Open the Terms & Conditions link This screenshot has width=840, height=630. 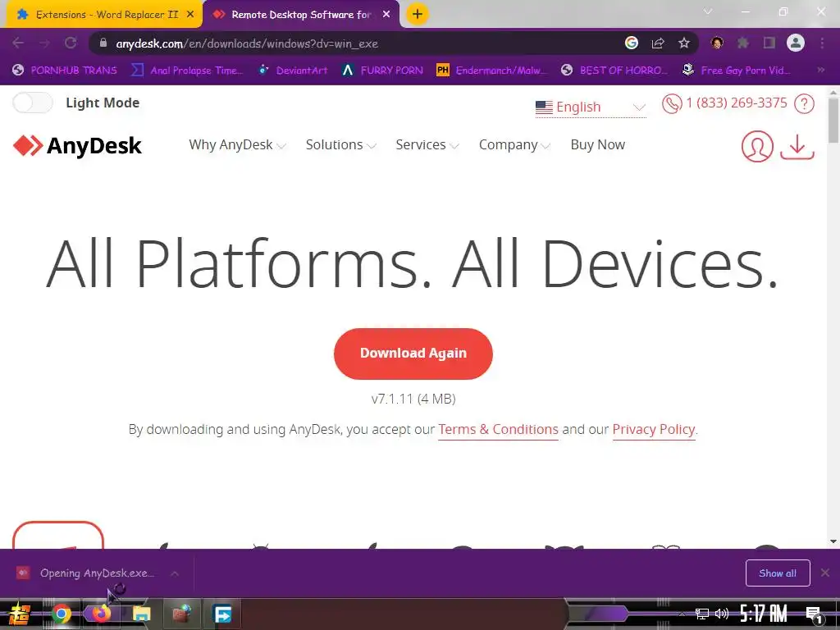[x=498, y=429]
